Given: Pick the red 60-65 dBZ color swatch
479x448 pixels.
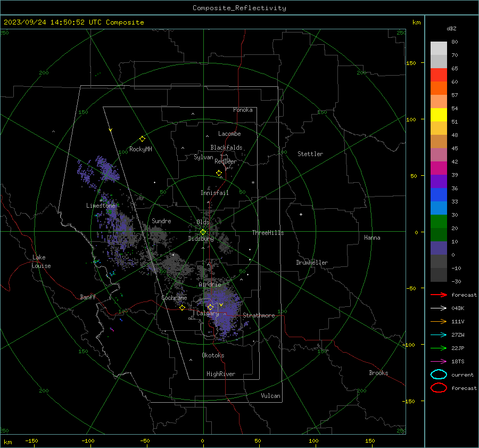Looking at the screenshot, I should coord(439,75).
